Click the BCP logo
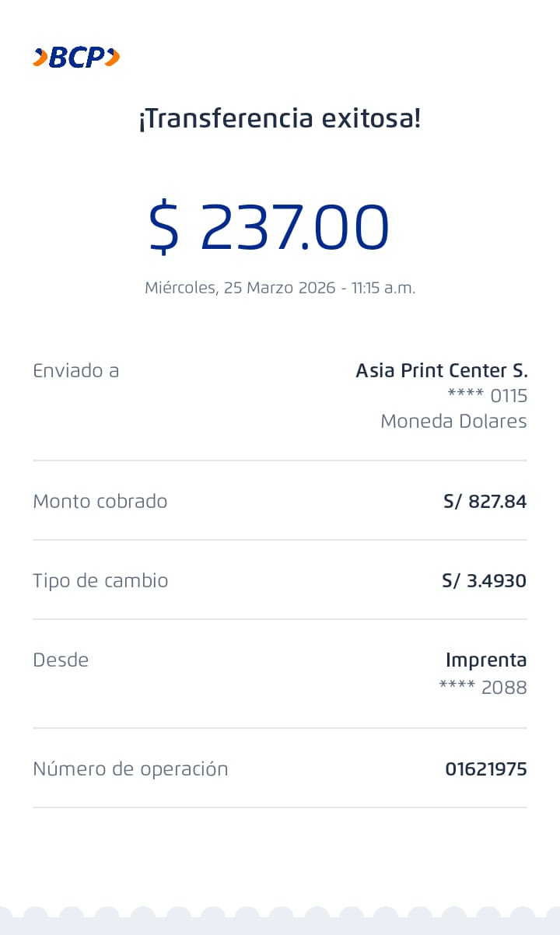This screenshot has width=560, height=935. [x=76, y=58]
